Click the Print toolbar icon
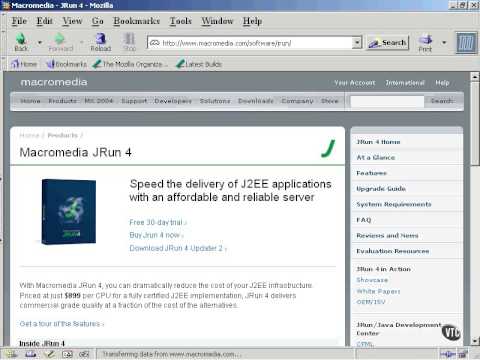480x360 pixels. (x=425, y=39)
